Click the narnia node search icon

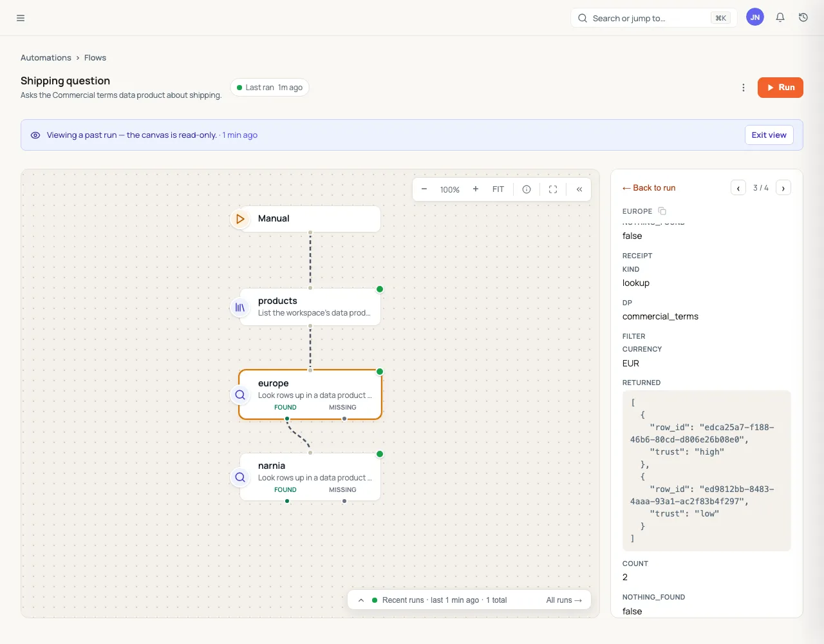(x=240, y=477)
